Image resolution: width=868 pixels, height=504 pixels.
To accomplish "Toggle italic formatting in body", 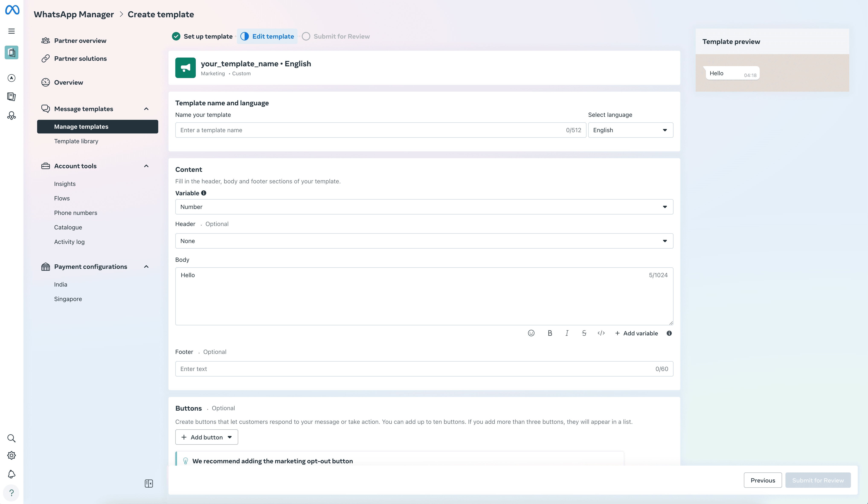I will 567,333.
